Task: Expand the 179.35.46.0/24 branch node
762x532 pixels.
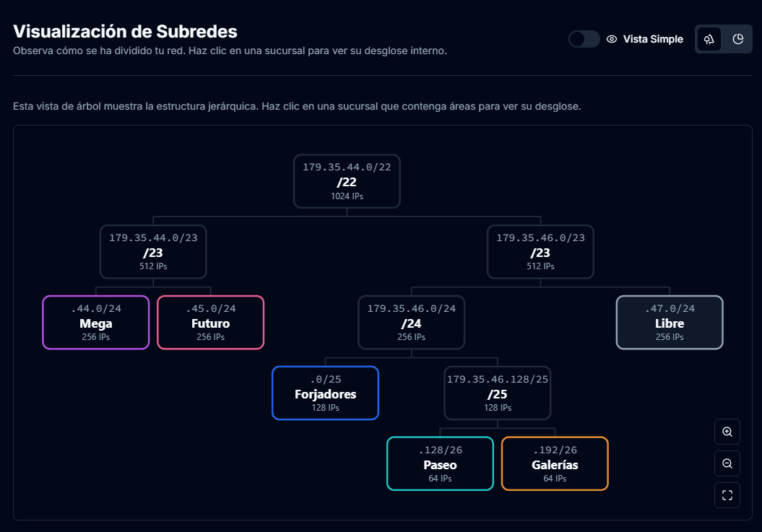Action: pyautogui.click(x=411, y=322)
